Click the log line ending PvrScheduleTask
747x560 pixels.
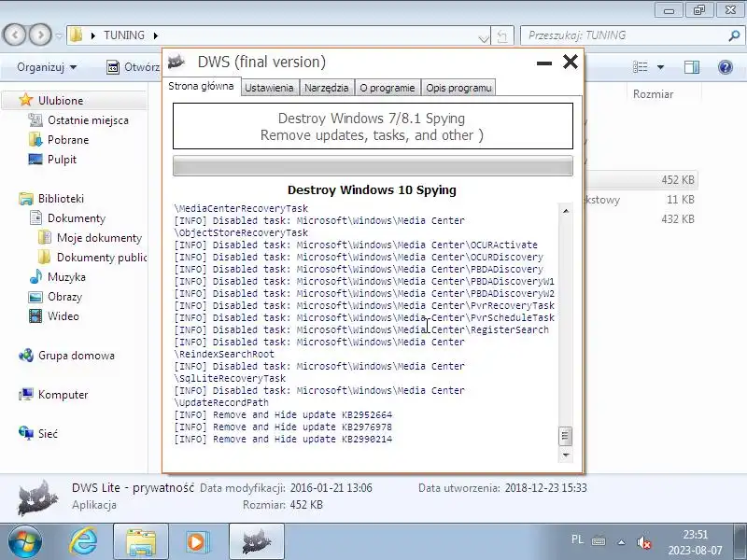tap(364, 317)
